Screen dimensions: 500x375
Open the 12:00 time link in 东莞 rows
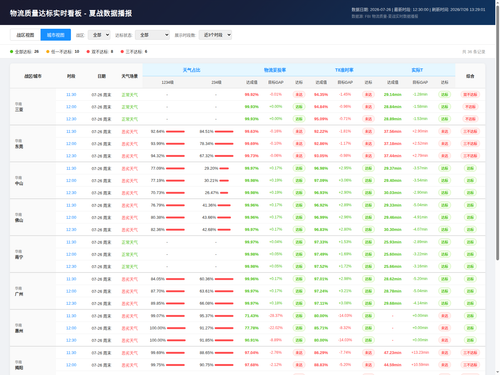(x=71, y=144)
